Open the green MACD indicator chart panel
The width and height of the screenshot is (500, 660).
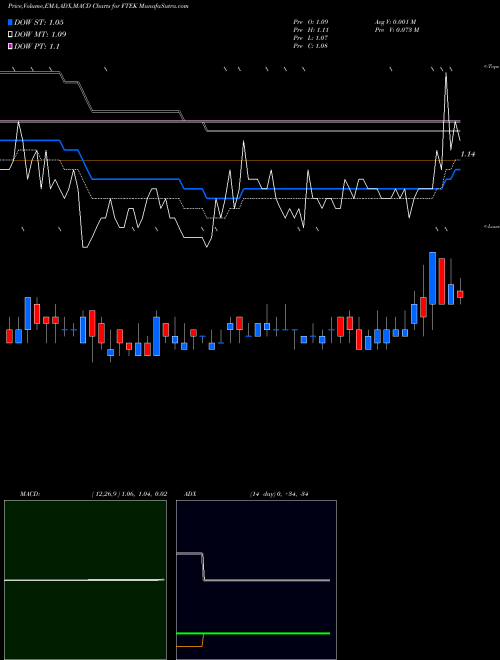pos(85,580)
